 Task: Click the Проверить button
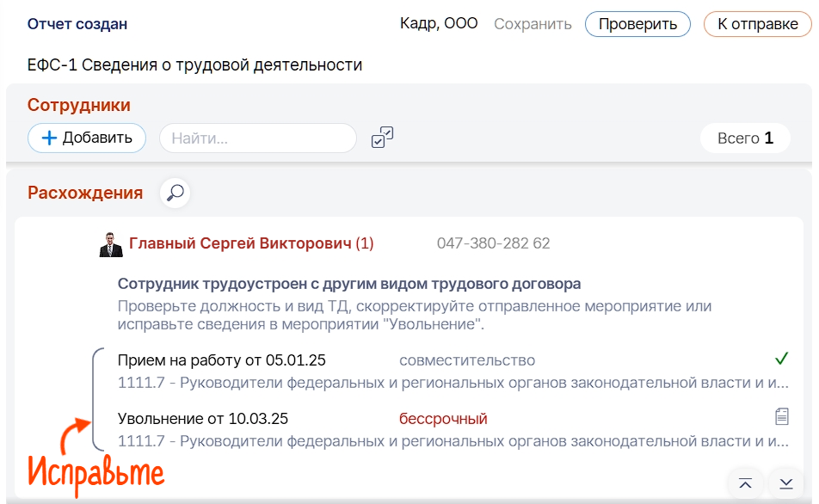[x=637, y=24]
